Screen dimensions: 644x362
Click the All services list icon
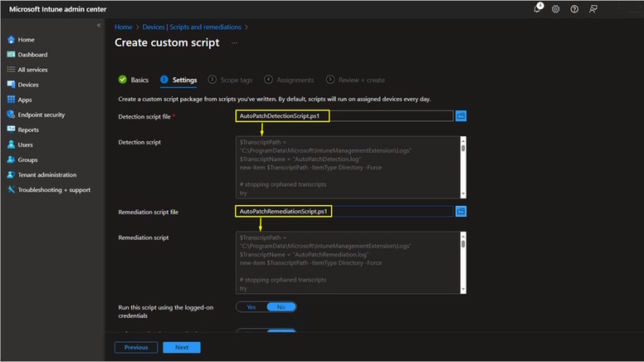point(11,70)
